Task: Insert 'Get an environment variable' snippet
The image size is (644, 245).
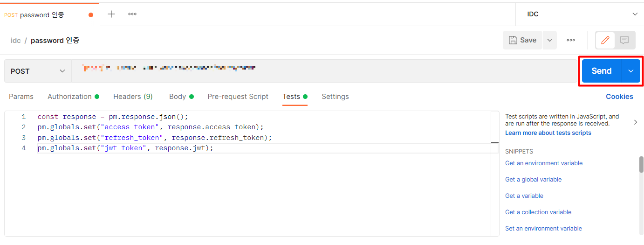Action: point(544,163)
